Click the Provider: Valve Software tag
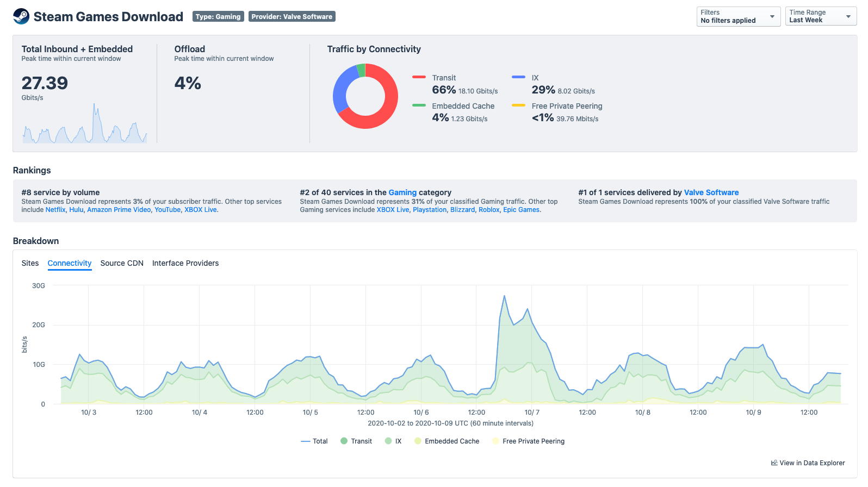This screenshot has height=487, width=868. click(x=292, y=17)
